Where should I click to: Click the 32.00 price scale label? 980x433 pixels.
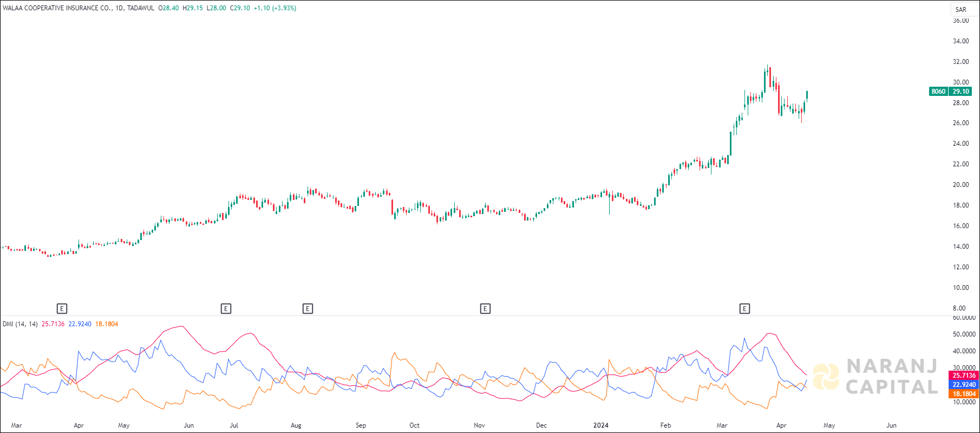(x=961, y=62)
